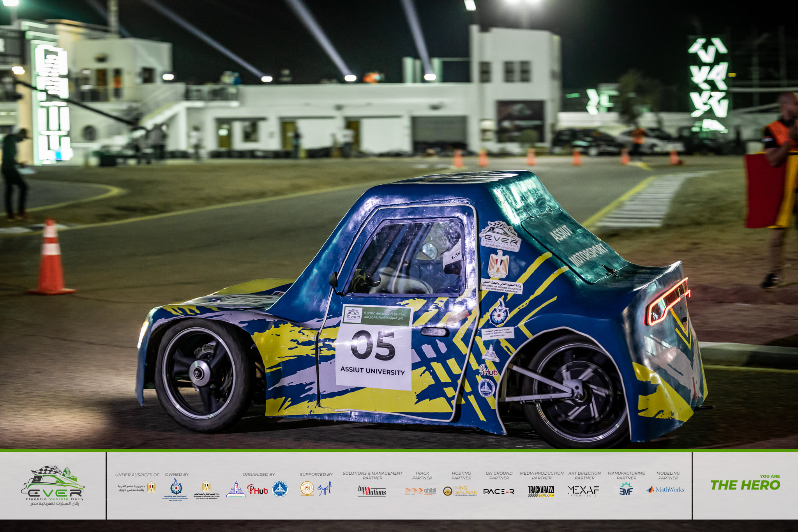Click the EMF gear logo
The image size is (798, 532).
coord(626,490)
